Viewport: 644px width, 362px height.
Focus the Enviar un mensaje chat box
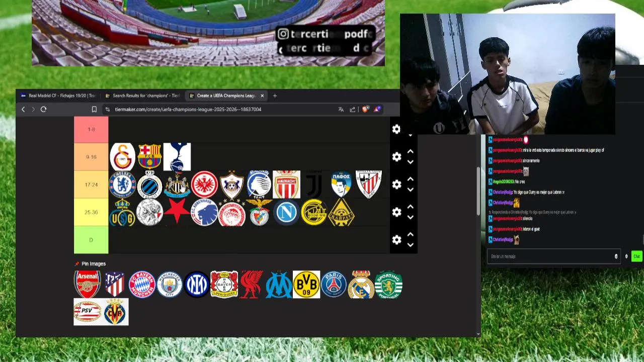(554, 256)
